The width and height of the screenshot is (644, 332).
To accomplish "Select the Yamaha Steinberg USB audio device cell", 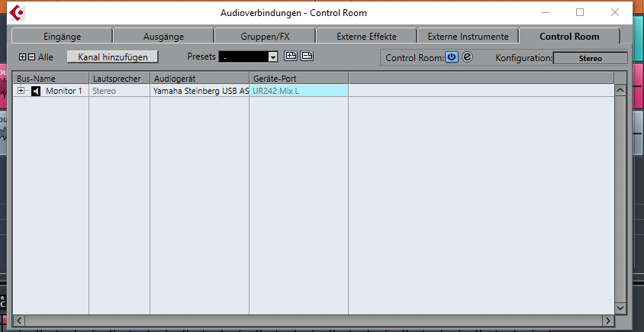I will coord(200,91).
